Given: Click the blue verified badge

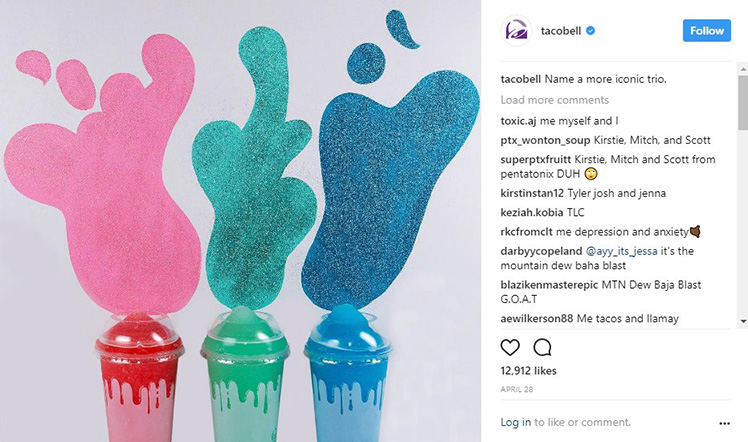Looking at the screenshot, I should coord(591,31).
